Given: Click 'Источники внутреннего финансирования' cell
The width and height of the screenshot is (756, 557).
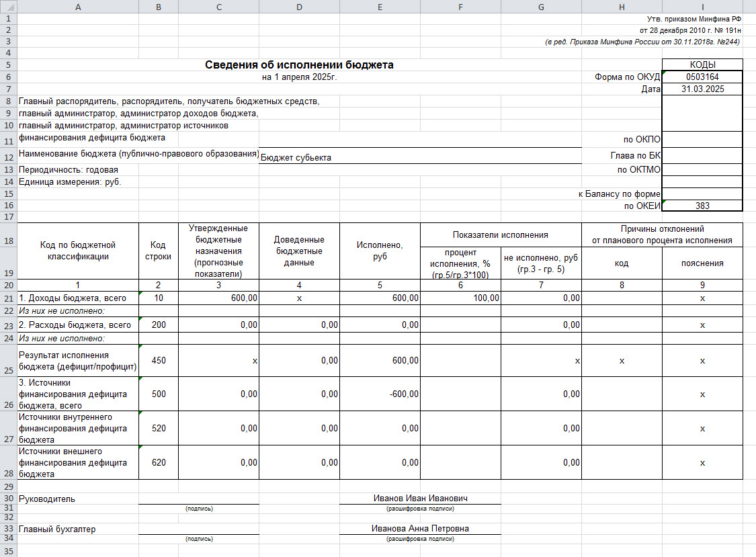Looking at the screenshot, I should coord(78,428).
